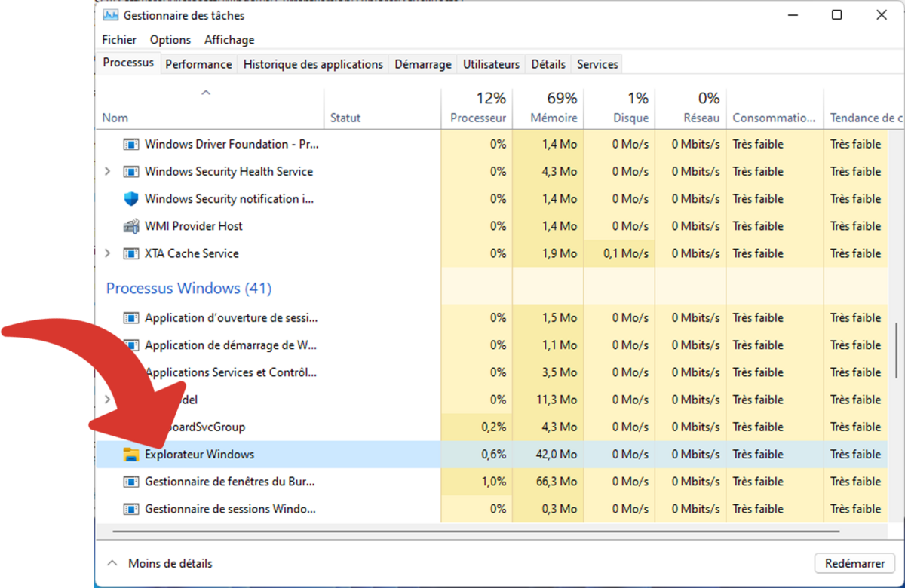Viewport: 905px width, 588px height.
Task: Click the Application de démarrage de Windows icon
Action: pos(131,345)
